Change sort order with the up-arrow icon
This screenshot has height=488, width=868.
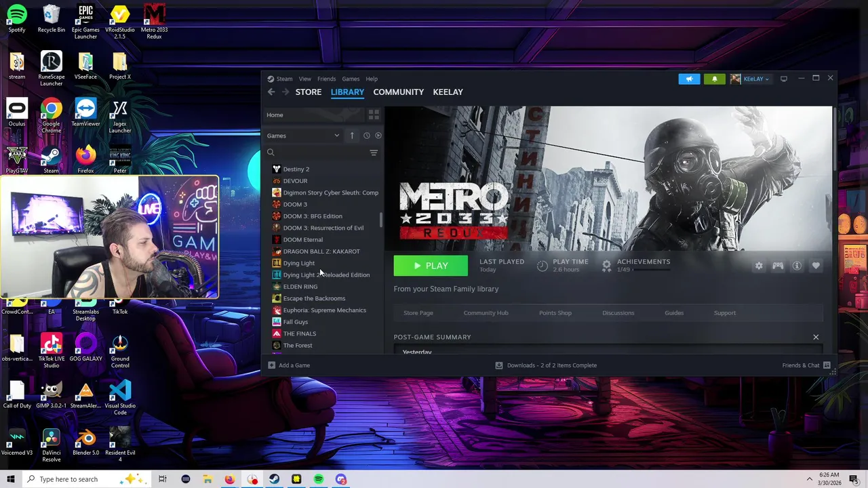click(x=352, y=136)
